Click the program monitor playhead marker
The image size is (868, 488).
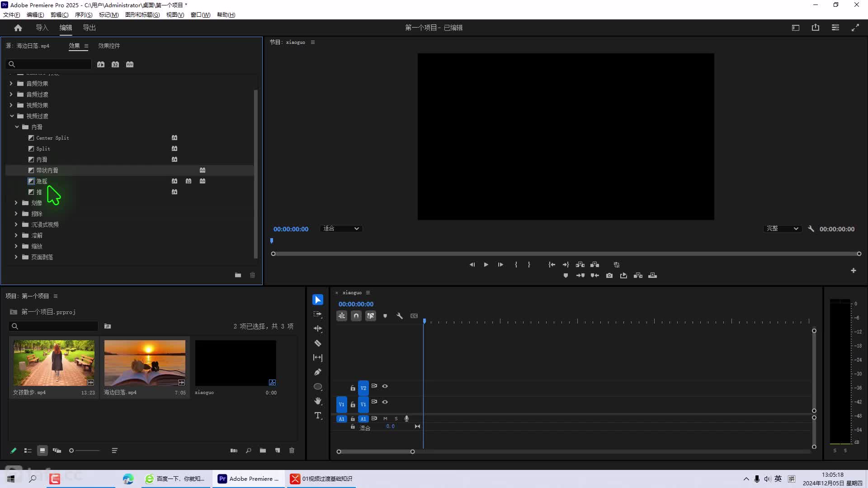pyautogui.click(x=272, y=241)
